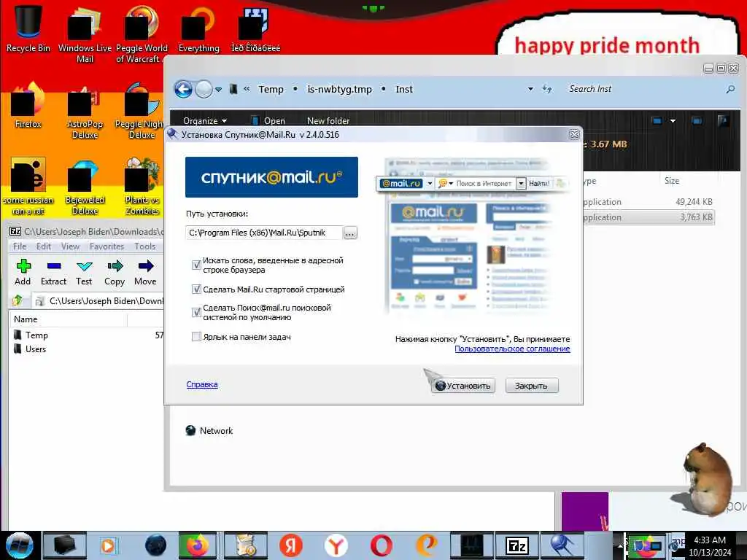
Task: Click Back arrow in Explorer window
Action: [183, 89]
